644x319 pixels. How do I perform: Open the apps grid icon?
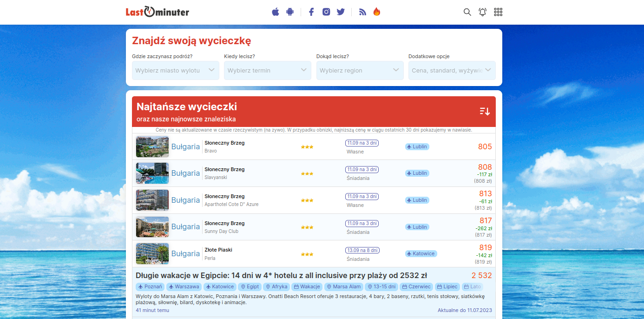(x=498, y=12)
